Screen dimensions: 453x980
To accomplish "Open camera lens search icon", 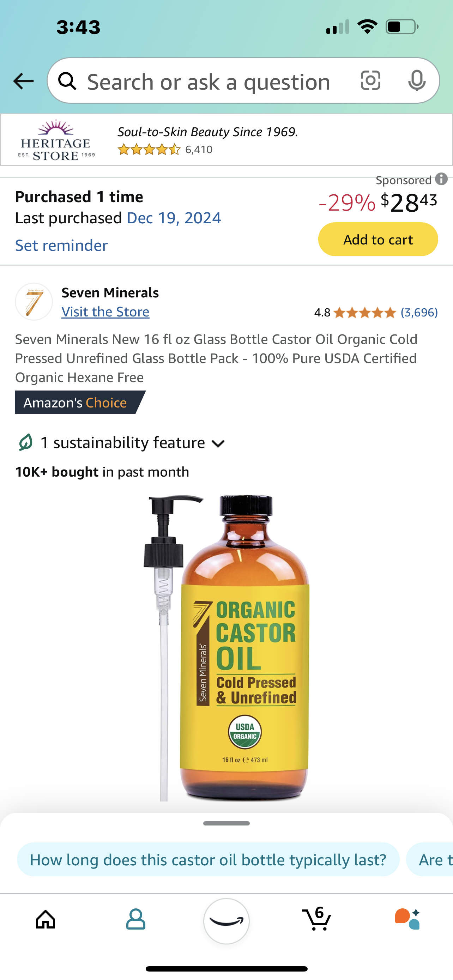I will coord(370,80).
